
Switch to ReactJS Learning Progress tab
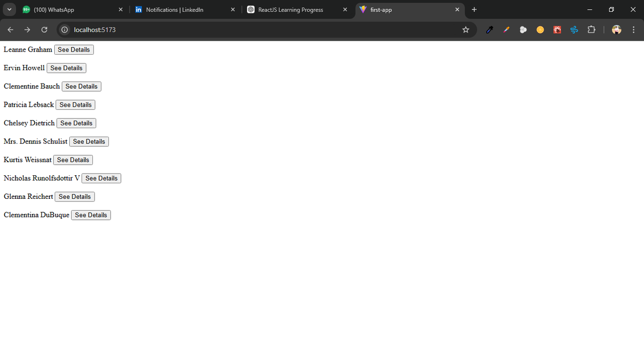pyautogui.click(x=298, y=10)
